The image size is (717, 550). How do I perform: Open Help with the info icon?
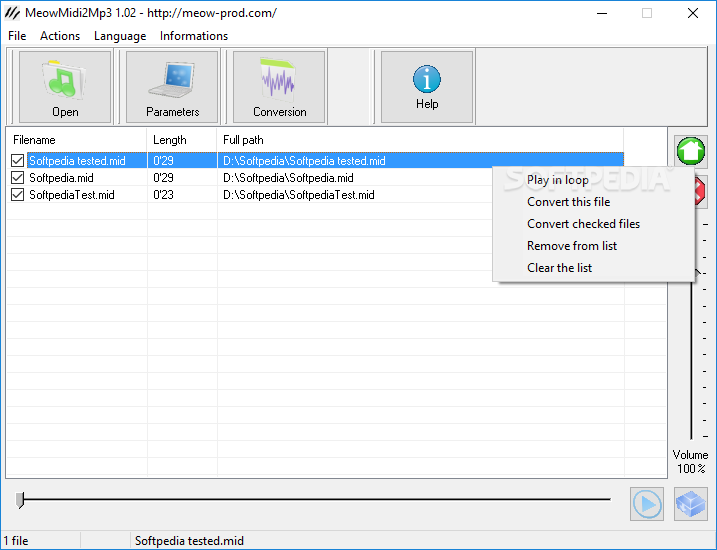tap(427, 87)
